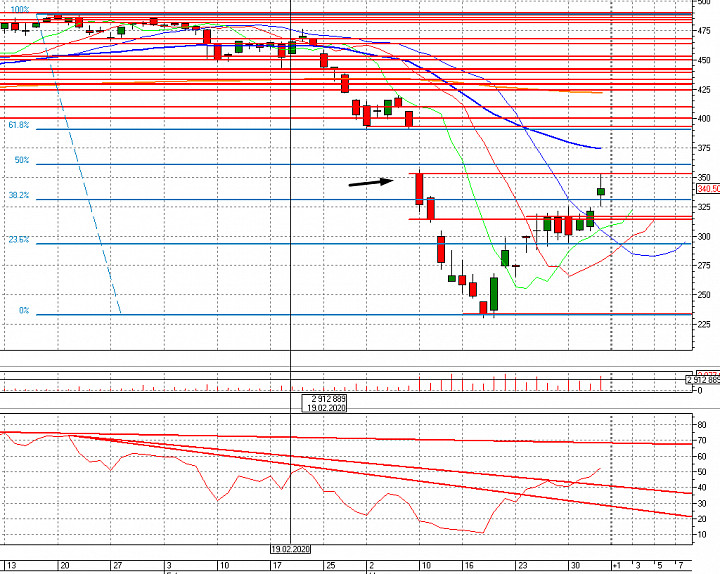Click the 19.02.2020 crosshair date marker at bottom

tap(291, 549)
